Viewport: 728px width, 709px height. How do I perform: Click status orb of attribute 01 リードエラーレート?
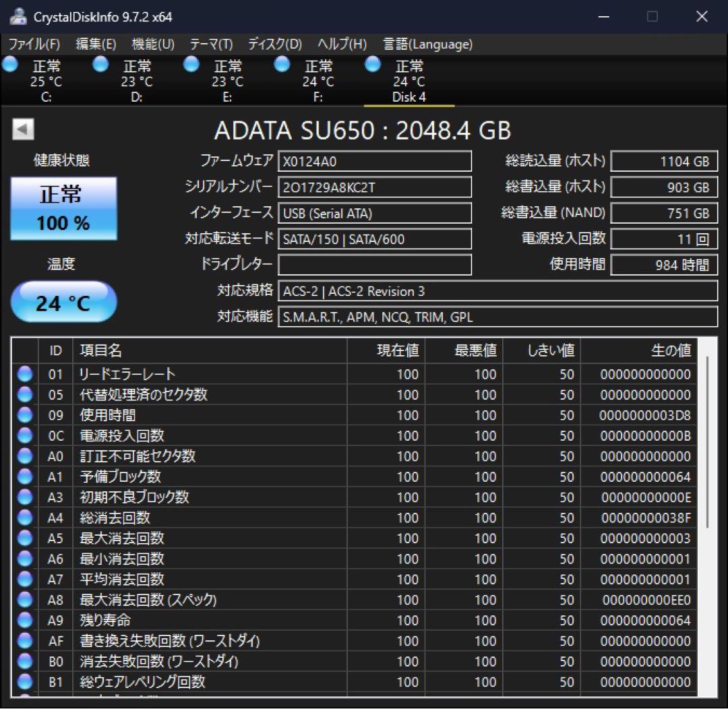[25, 374]
